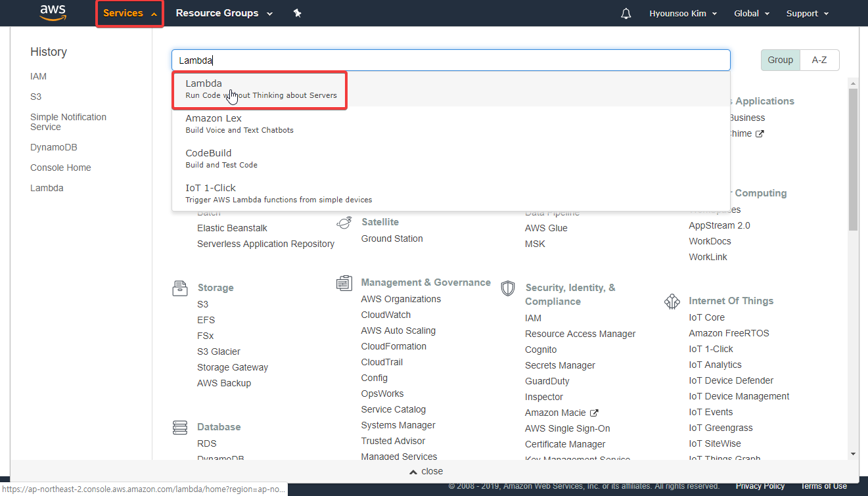Open IoT Greengrass service
The image size is (868, 496).
click(x=721, y=428)
